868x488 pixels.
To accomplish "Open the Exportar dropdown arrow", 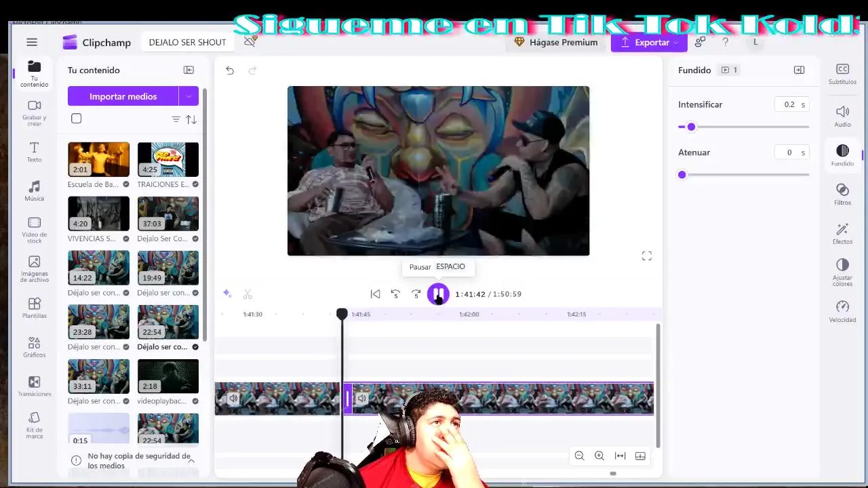I will click(x=677, y=42).
